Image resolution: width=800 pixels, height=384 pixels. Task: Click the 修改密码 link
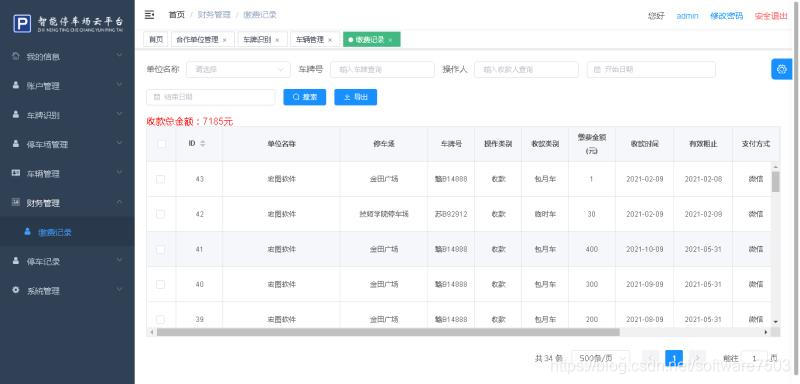click(x=727, y=16)
